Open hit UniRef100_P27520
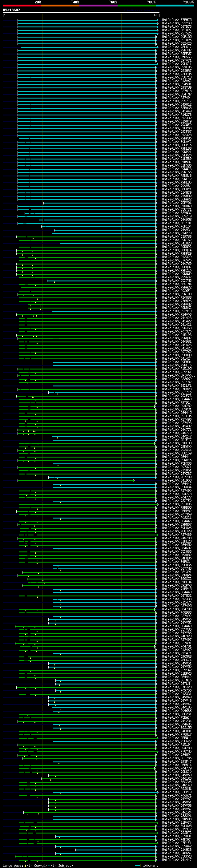The image size is (197, 868). (177, 33)
